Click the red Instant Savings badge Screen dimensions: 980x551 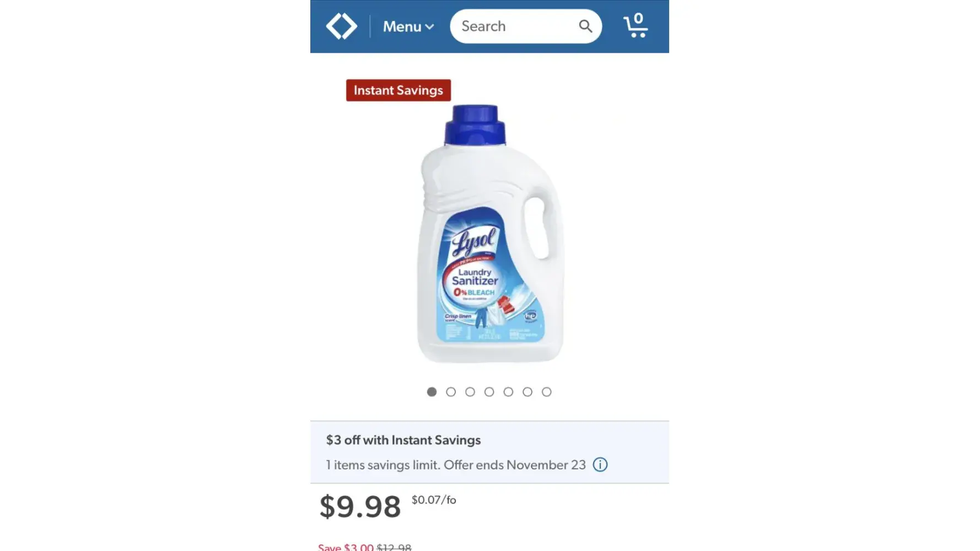pos(398,90)
